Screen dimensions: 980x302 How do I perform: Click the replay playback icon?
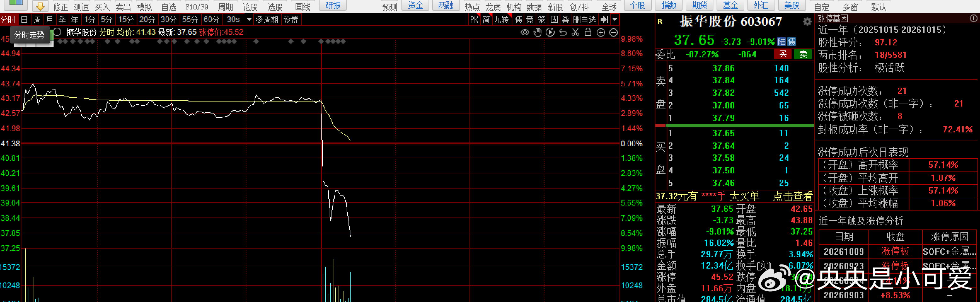click(x=550, y=32)
